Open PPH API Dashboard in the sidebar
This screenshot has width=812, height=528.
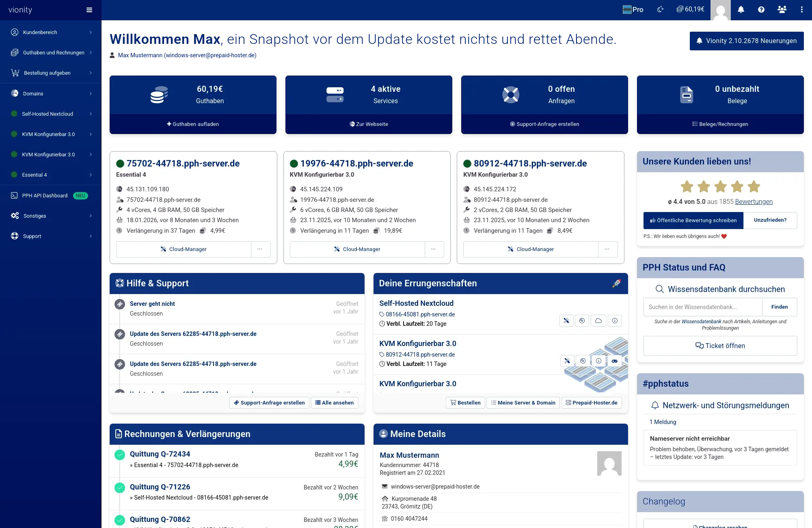(x=51, y=195)
